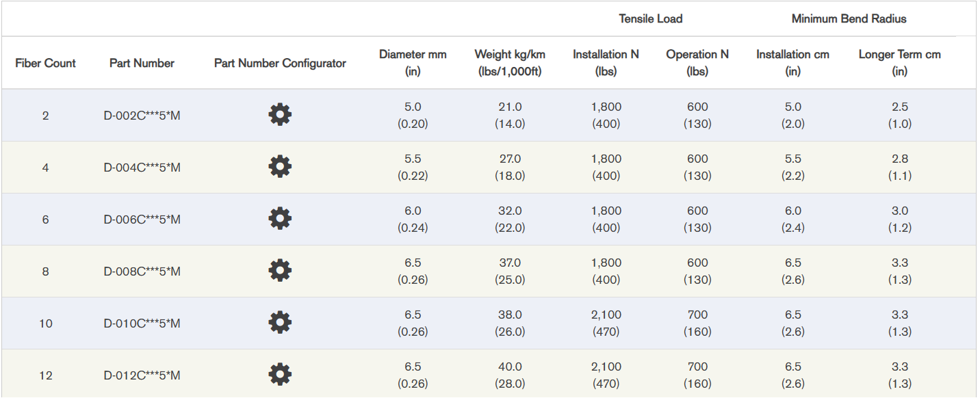The width and height of the screenshot is (980, 398).
Task: Click the Weight kg/km column header
Action: [510, 62]
